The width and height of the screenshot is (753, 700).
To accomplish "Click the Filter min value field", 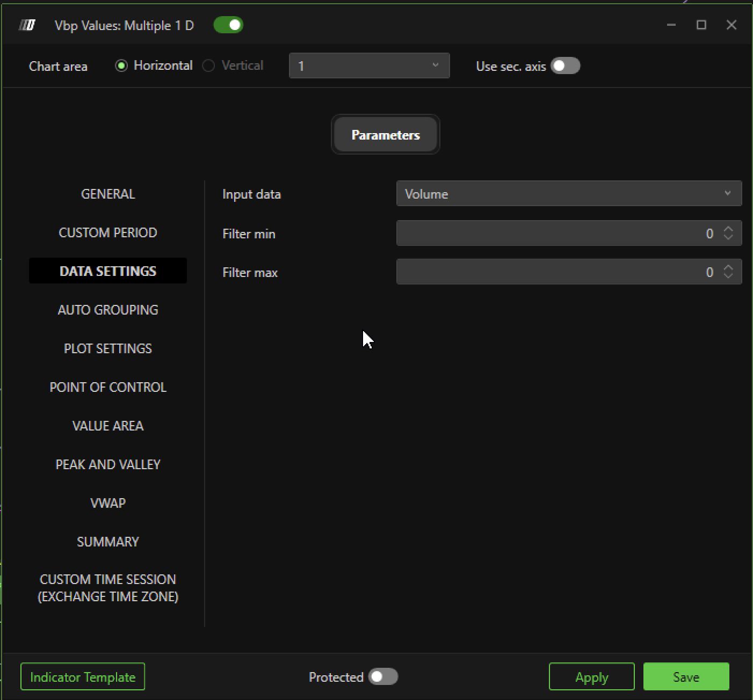I will coord(553,234).
